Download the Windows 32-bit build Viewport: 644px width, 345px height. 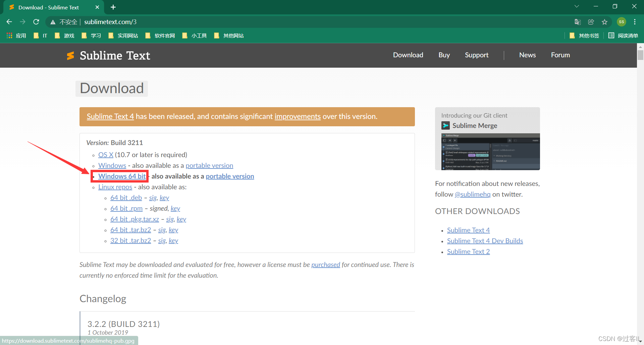tap(112, 165)
